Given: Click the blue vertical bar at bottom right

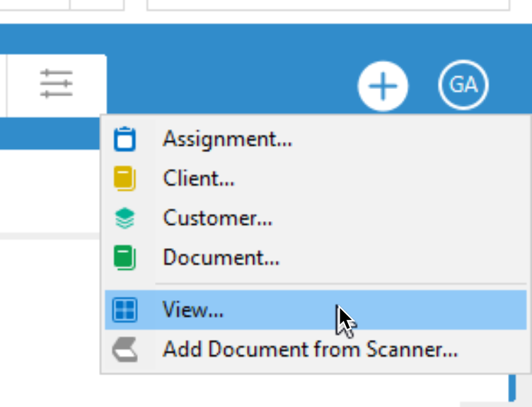Looking at the screenshot, I should click(512, 387).
